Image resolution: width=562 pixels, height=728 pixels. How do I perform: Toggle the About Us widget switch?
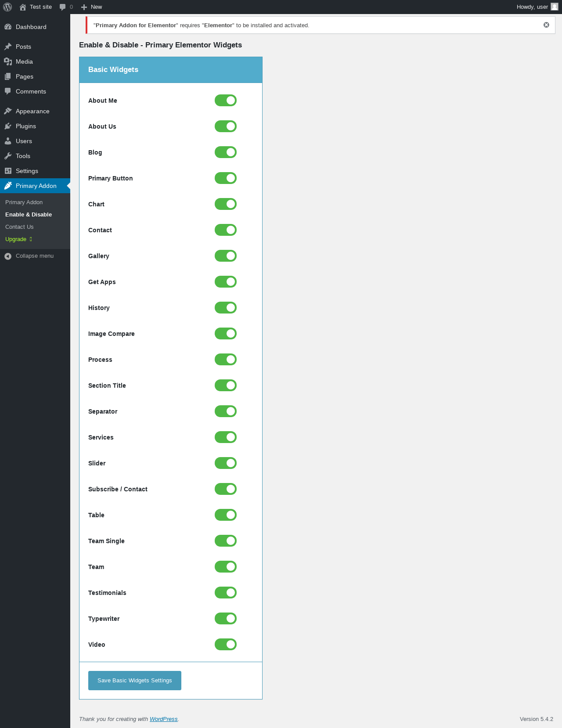tap(226, 126)
